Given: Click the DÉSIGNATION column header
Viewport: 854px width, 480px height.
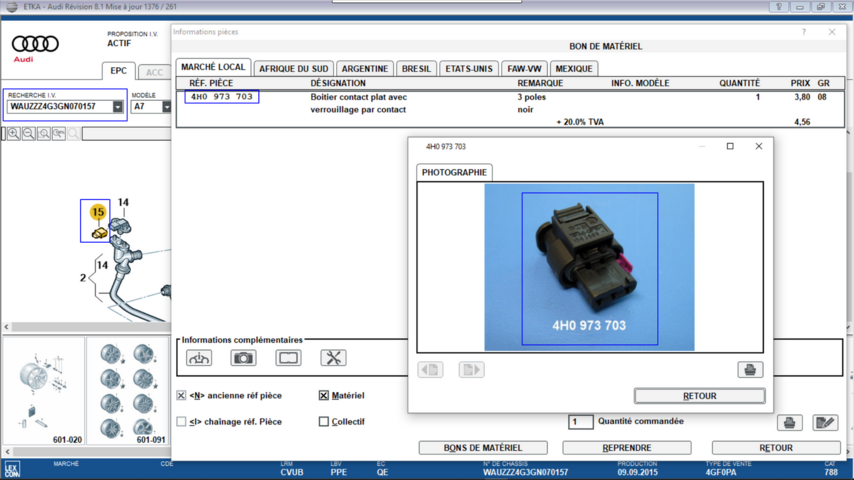Looking at the screenshot, I should 338,83.
